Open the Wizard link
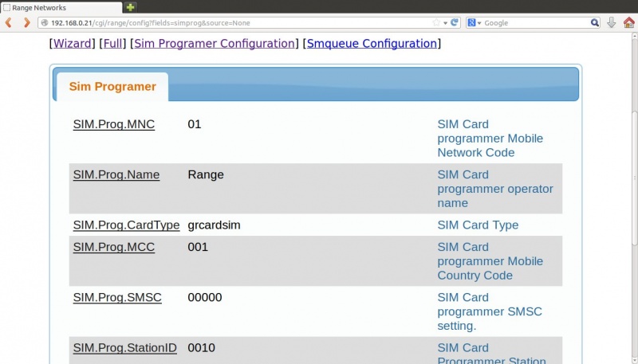638x364 pixels. coord(72,44)
